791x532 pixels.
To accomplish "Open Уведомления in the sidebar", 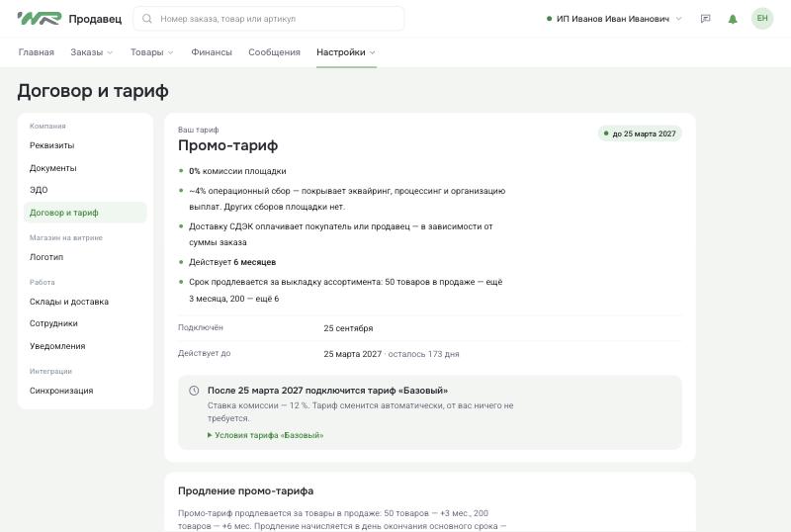I will 85,346.
